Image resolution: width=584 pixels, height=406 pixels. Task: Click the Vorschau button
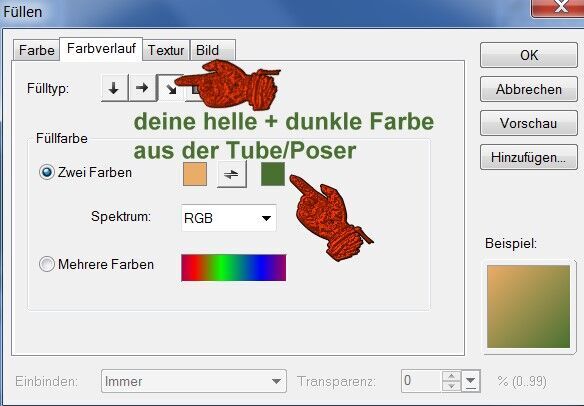coord(529,123)
